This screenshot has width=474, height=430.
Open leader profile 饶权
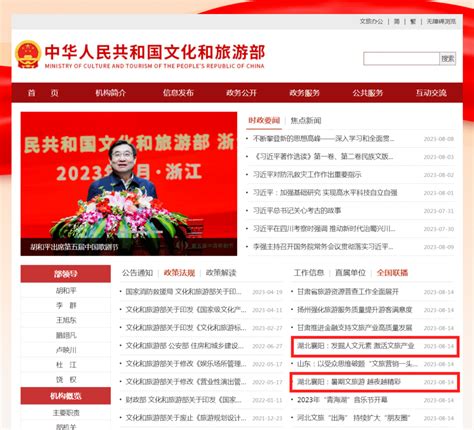(x=66, y=379)
